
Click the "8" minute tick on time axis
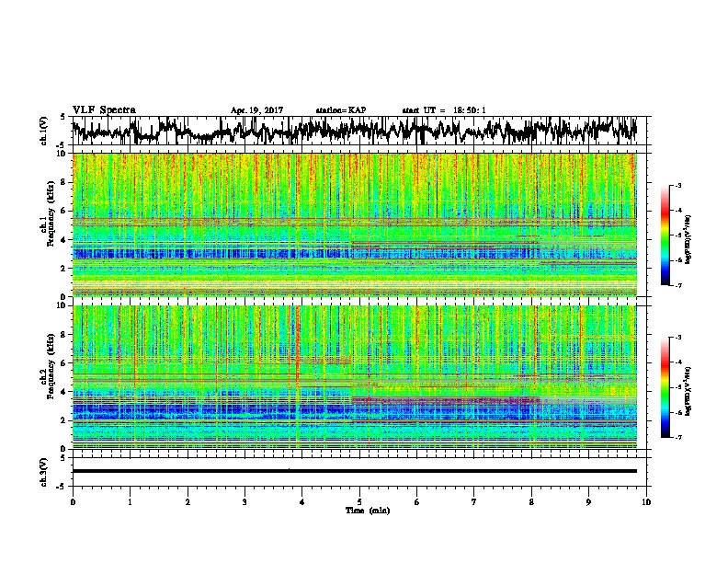(531, 502)
